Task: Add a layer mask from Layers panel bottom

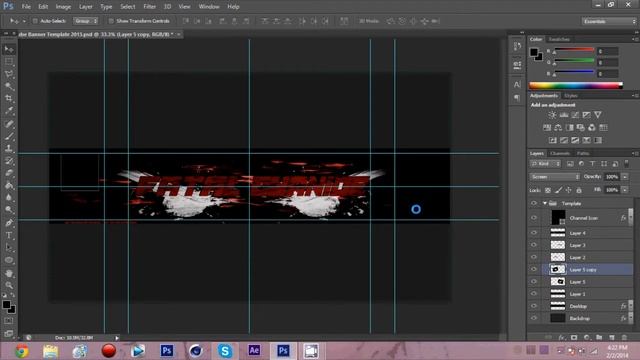Action: point(574,338)
